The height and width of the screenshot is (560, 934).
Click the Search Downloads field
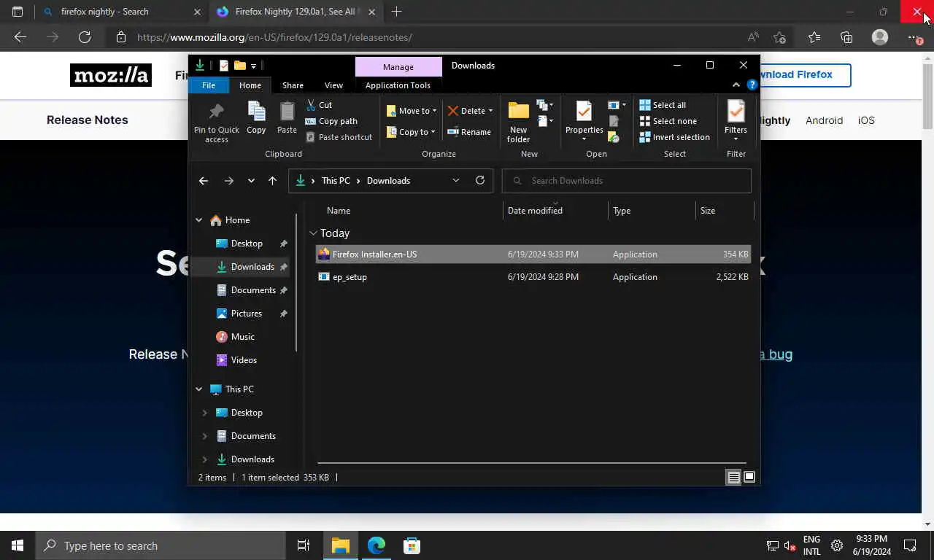[627, 181]
